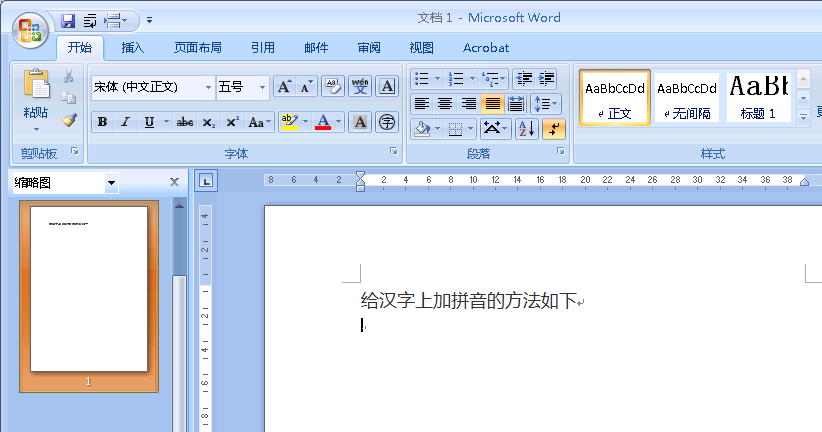The height and width of the screenshot is (432, 822).
Task: Open font color dropdown arrow
Action: pyautogui.click(x=339, y=122)
